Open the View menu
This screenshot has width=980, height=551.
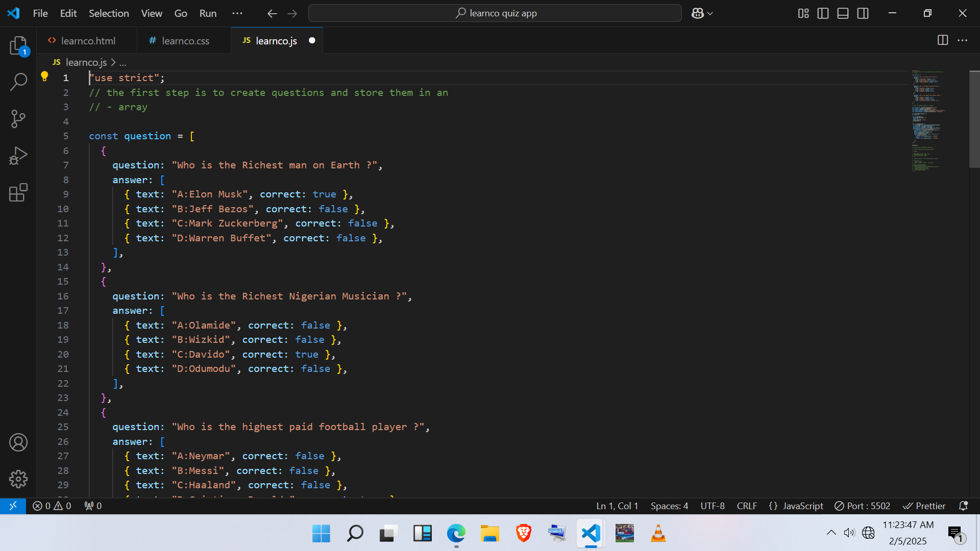152,13
